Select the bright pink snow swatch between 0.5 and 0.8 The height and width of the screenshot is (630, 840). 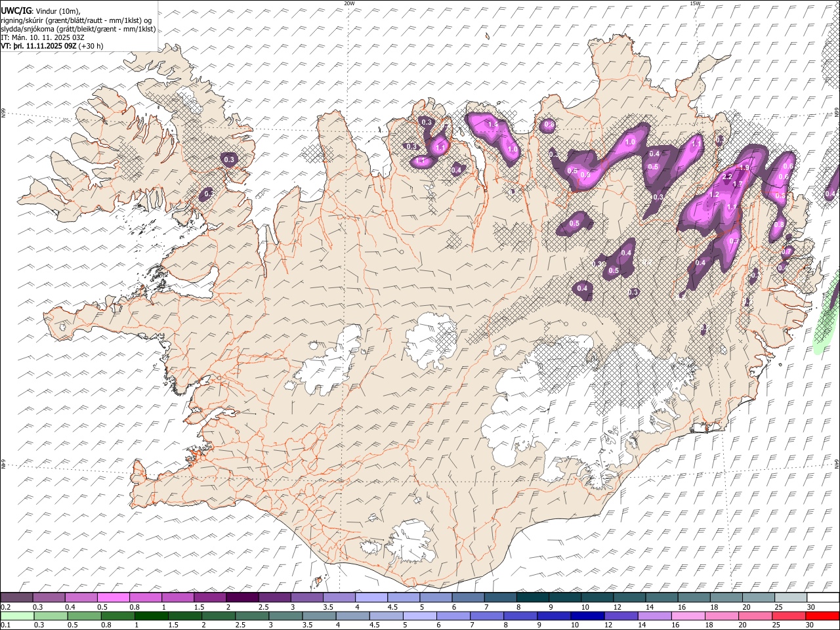tap(113, 598)
